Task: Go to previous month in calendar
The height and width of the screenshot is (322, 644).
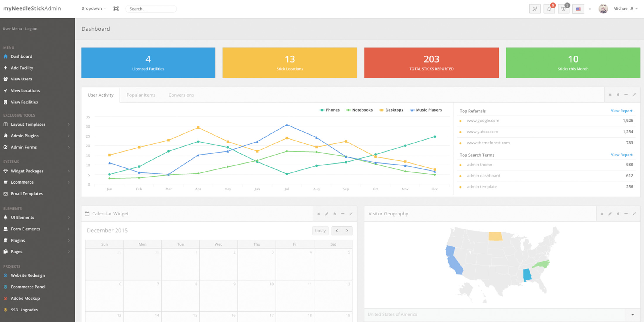Action: [x=337, y=231]
